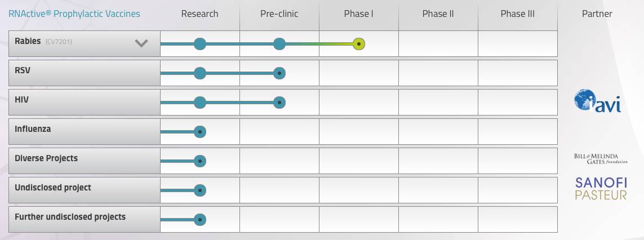Viewport: 644px width, 240px height.
Task: Click the Rabies Research stage dot
Action: (200, 44)
